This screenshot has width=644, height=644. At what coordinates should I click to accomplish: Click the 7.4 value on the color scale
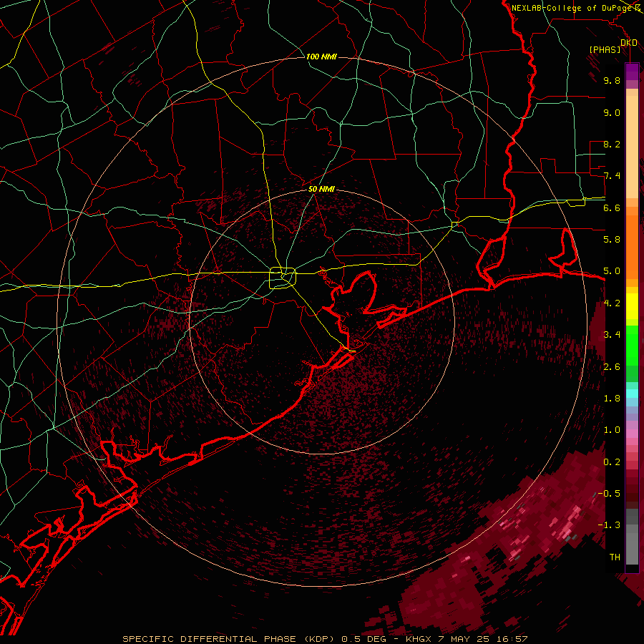612,176
